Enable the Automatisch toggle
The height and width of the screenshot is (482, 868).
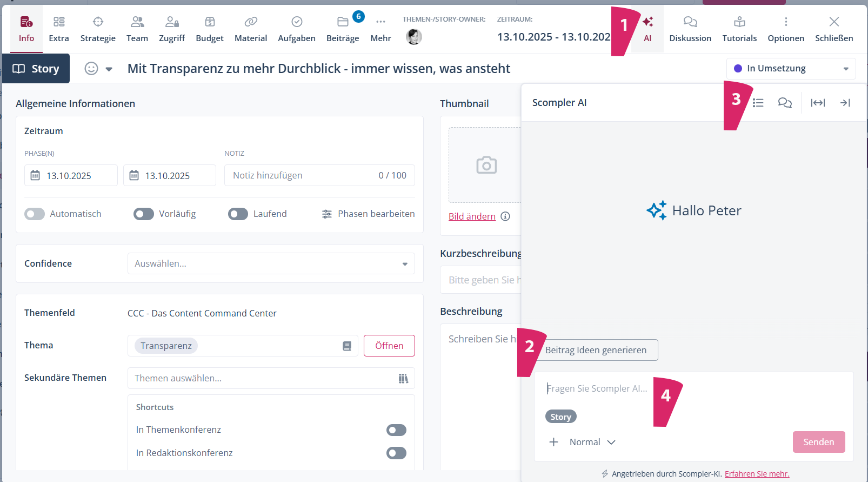tap(35, 214)
